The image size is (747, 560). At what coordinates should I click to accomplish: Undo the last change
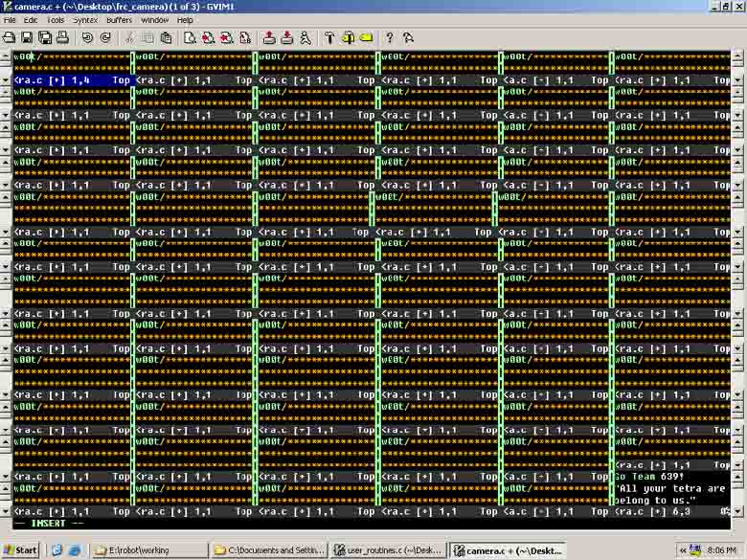[x=87, y=37]
